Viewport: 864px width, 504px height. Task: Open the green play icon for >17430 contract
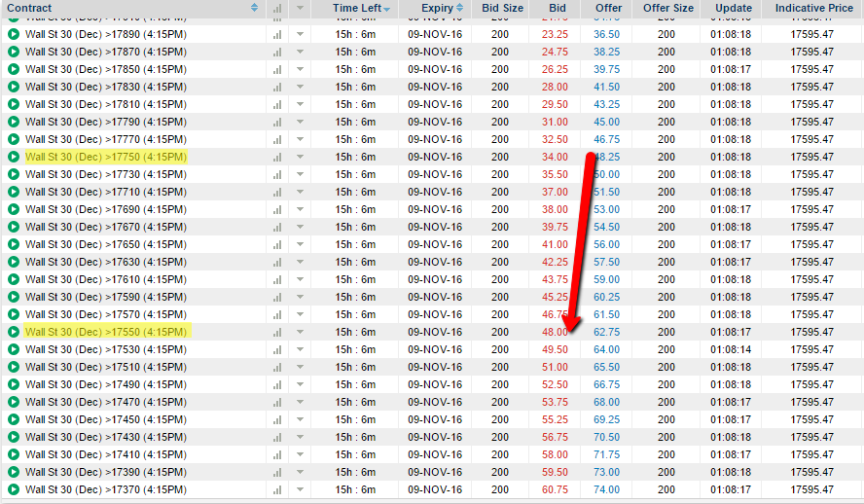[14, 437]
